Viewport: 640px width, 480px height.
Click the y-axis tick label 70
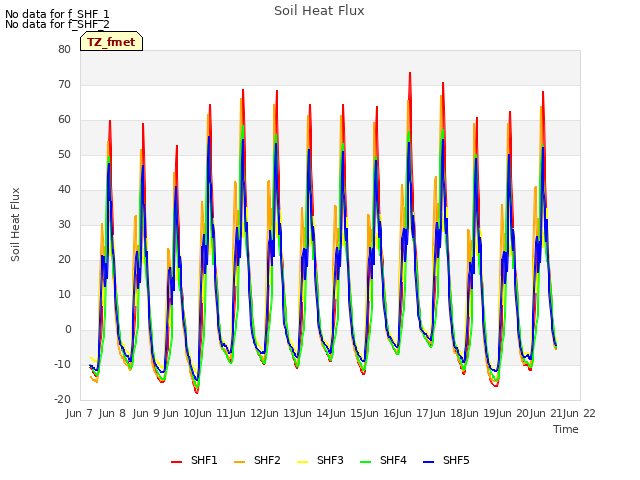[x=64, y=84]
